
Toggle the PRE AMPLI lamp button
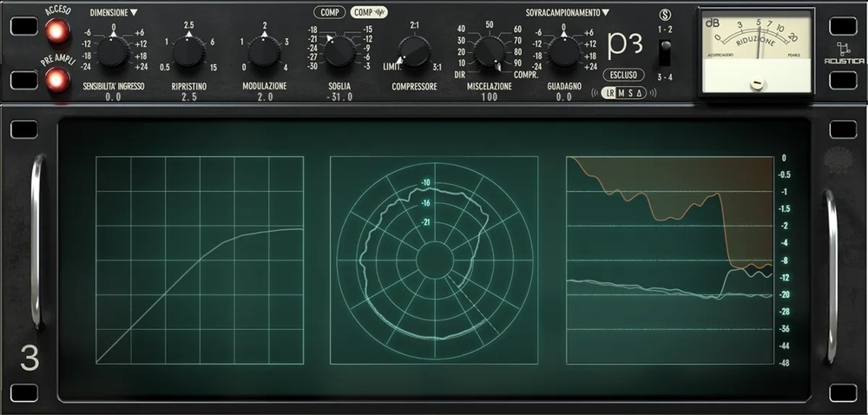pyautogui.click(x=58, y=80)
